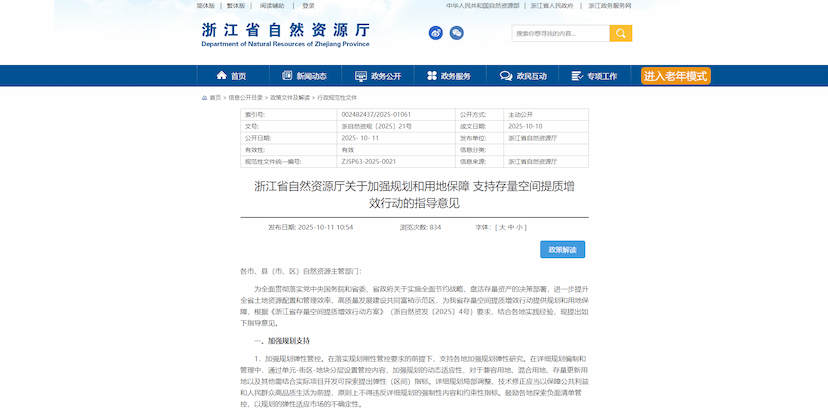Viewport: 828px width, 413px height.
Task: Click the WeChat icon in the header
Action: [456, 33]
